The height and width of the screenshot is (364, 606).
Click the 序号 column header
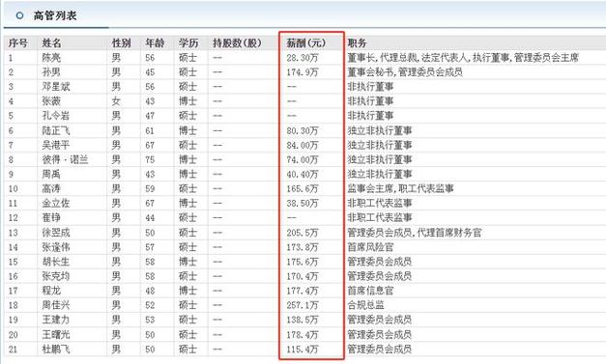(18, 42)
